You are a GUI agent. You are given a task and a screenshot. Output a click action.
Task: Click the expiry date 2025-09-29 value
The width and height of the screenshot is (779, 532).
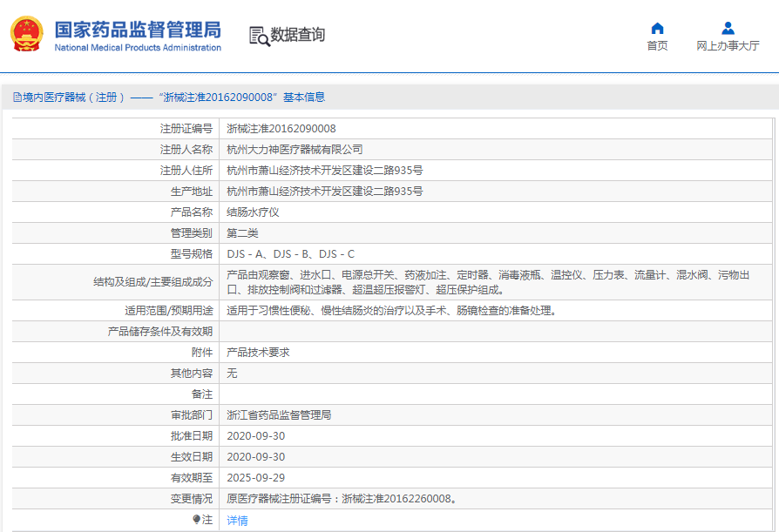pyautogui.click(x=255, y=478)
